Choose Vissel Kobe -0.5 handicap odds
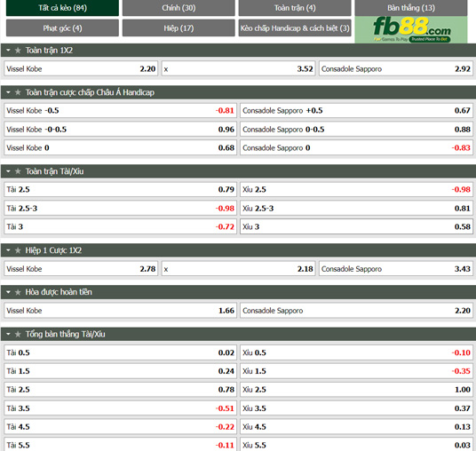 (x=120, y=110)
